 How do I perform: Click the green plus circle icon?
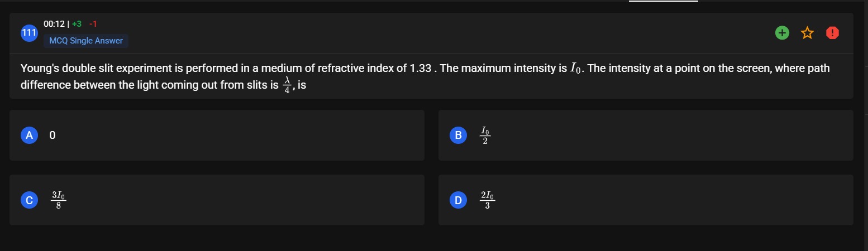783,33
